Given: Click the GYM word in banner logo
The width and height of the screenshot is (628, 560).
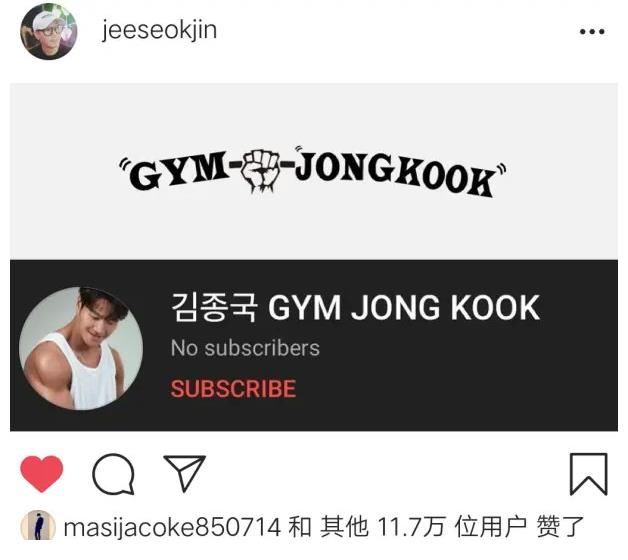Looking at the screenshot, I should point(178,171).
